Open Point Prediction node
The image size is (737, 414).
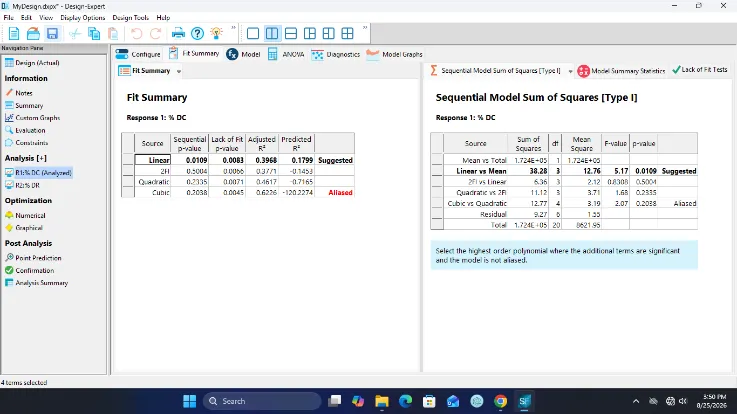(x=33, y=258)
